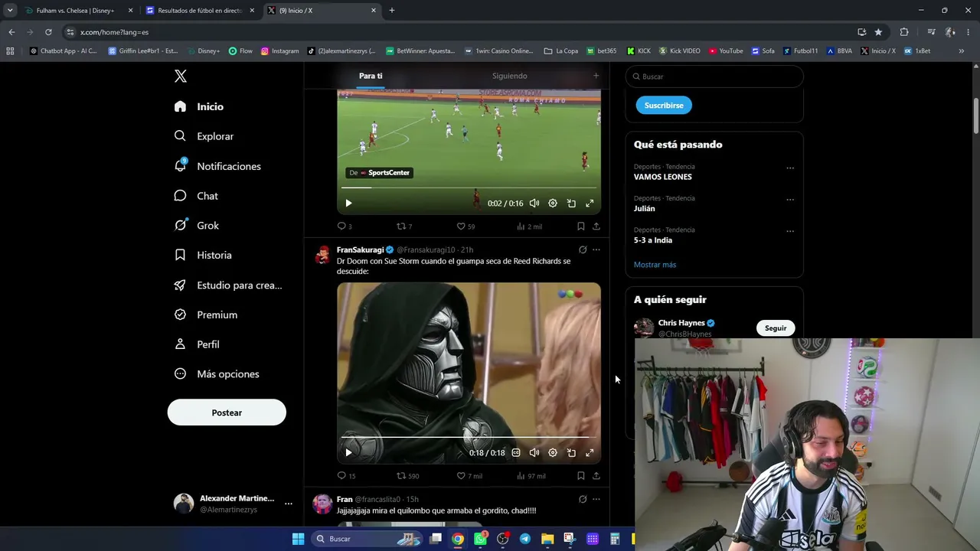The height and width of the screenshot is (551, 980).
Task: Mute the SportsCenter video
Action: (x=534, y=204)
